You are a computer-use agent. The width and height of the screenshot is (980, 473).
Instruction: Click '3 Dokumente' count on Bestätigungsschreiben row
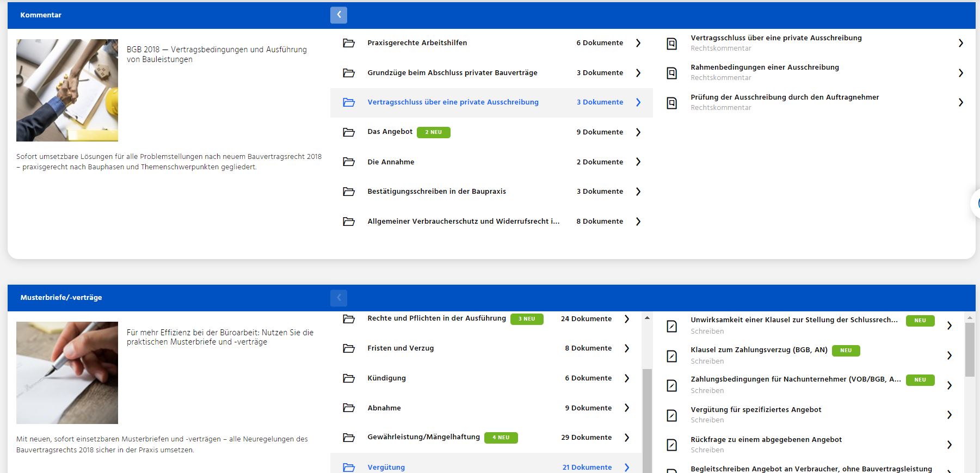click(x=600, y=192)
